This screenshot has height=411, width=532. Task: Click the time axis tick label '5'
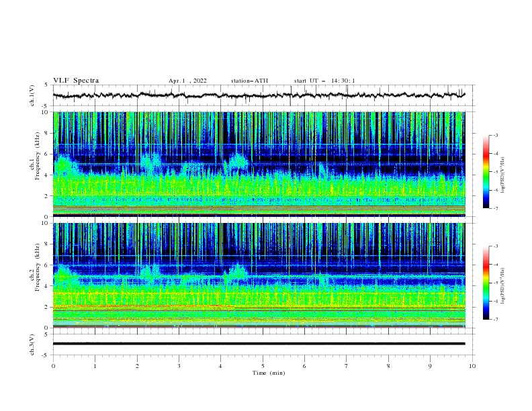[x=263, y=366]
